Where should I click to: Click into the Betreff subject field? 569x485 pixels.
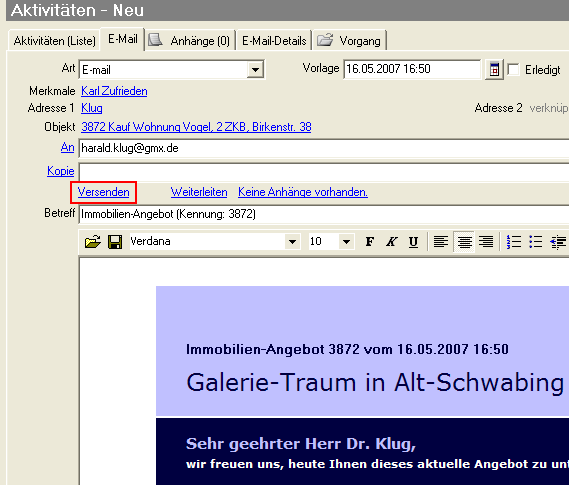coord(324,214)
